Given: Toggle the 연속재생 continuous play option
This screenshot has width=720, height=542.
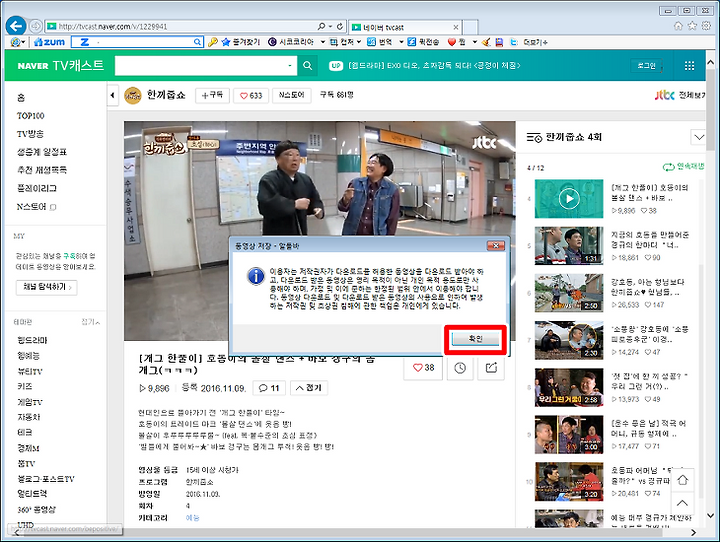Looking at the screenshot, I should [683, 166].
